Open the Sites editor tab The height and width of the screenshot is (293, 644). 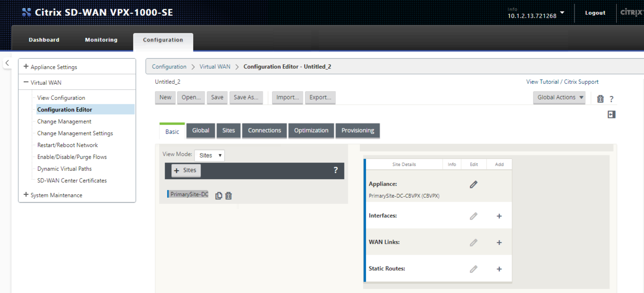pyautogui.click(x=229, y=130)
